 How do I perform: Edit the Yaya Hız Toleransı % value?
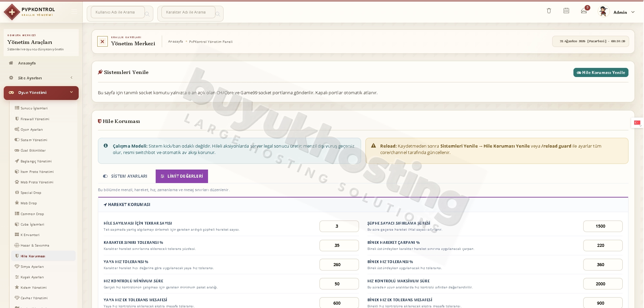pos(339,265)
